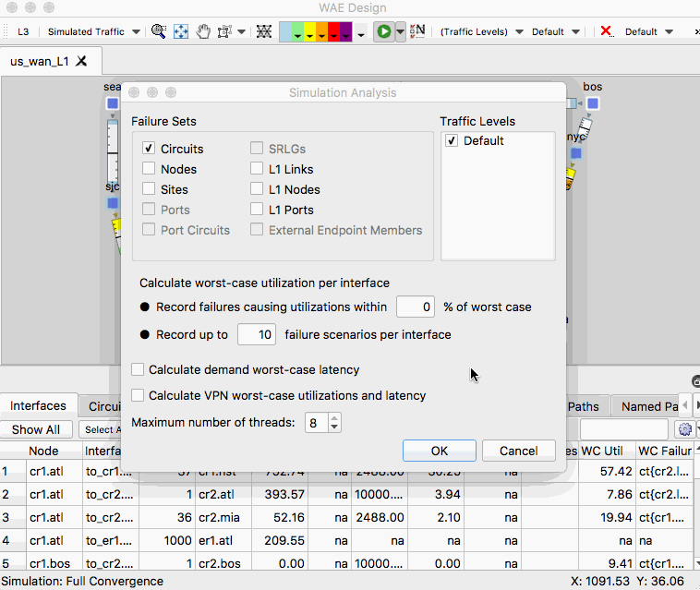The width and height of the screenshot is (700, 590).
Task: Select the us_wan_L1 document tab
Action: tap(40, 61)
